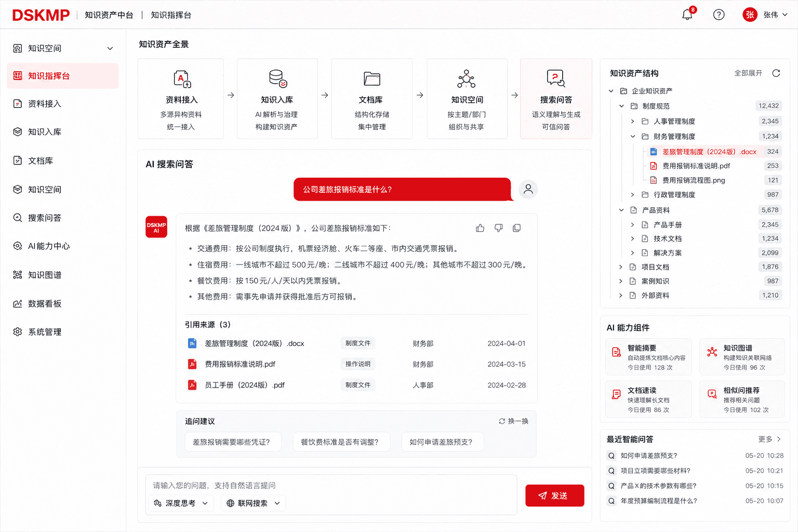Viewport: 798px width, 532px height.
Task: Switch to 知识资产中台 in the header
Action: 109,15
